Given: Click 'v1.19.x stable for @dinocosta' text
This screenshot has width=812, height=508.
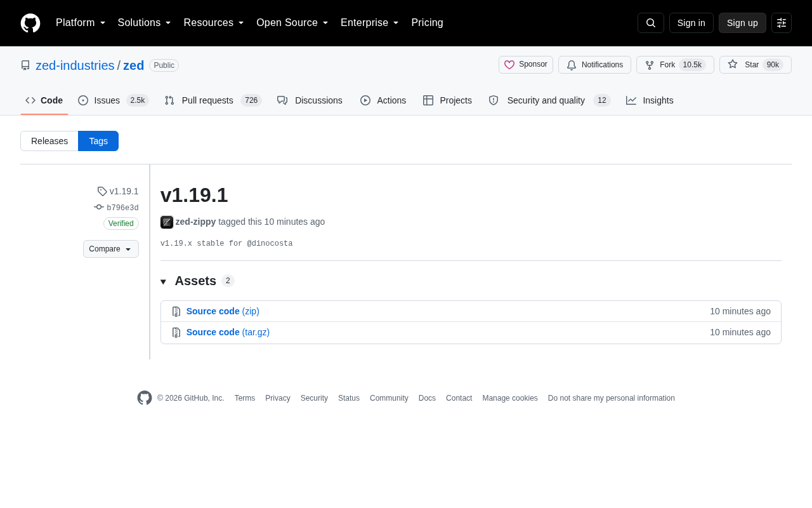Looking at the screenshot, I should [226, 244].
